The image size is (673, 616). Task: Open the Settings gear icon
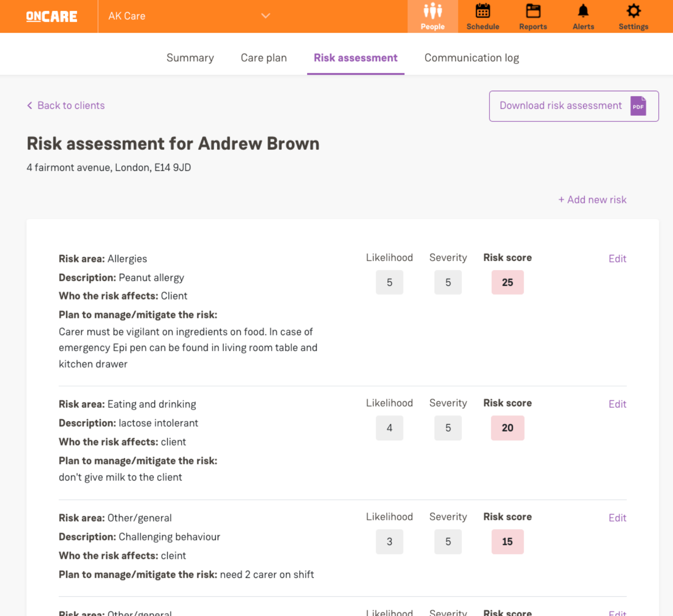click(x=633, y=11)
